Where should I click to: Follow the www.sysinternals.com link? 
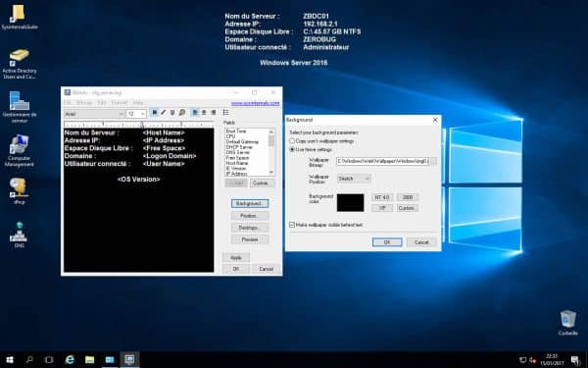click(x=255, y=103)
